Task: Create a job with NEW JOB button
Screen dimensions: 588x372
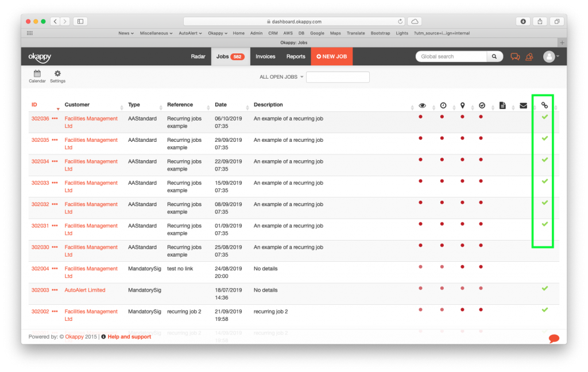Action: pos(331,57)
